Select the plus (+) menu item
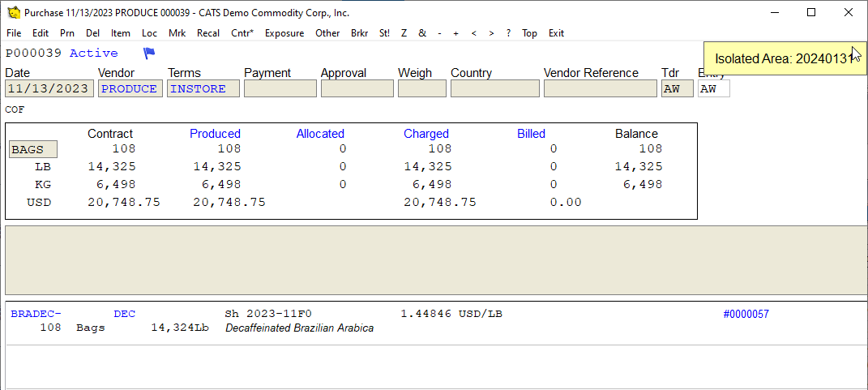Screen dimensions: 868x390 [x=455, y=33]
